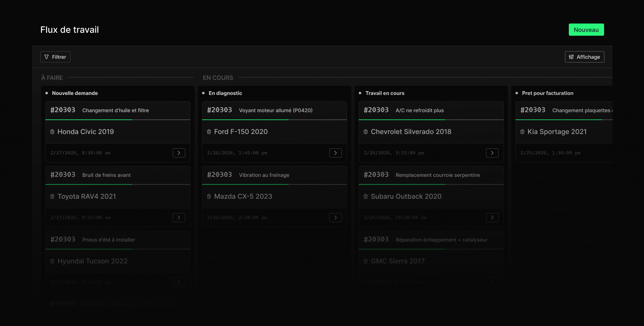Click the 'À FAIRE' section label
The height and width of the screenshot is (326, 644).
click(x=52, y=78)
